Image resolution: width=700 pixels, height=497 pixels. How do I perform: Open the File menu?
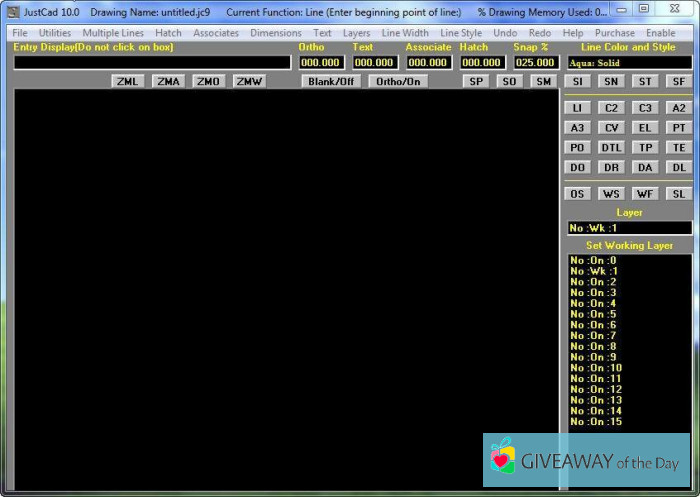[20, 33]
